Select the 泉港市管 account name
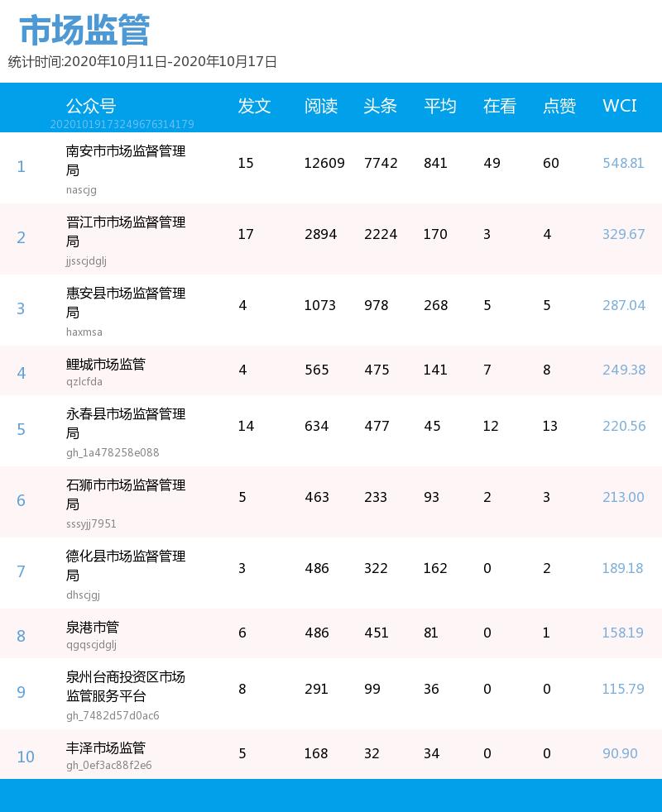This screenshot has height=812, width=662. tap(93, 627)
